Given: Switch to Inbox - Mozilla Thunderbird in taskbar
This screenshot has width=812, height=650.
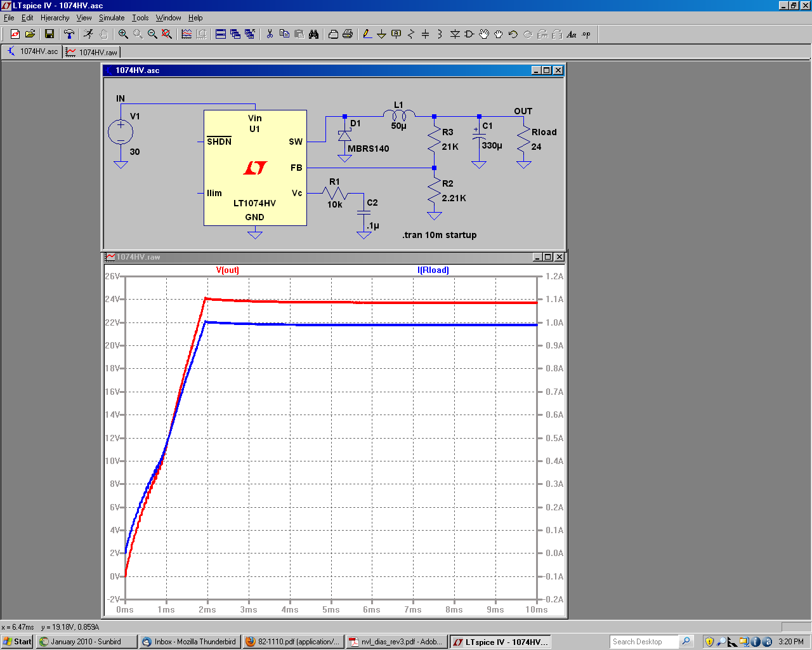Looking at the screenshot, I should [190, 642].
